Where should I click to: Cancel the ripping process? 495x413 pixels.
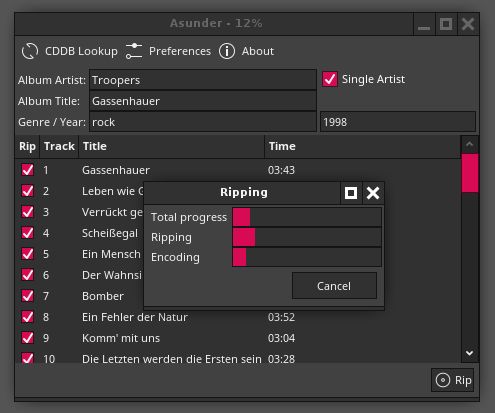(334, 286)
